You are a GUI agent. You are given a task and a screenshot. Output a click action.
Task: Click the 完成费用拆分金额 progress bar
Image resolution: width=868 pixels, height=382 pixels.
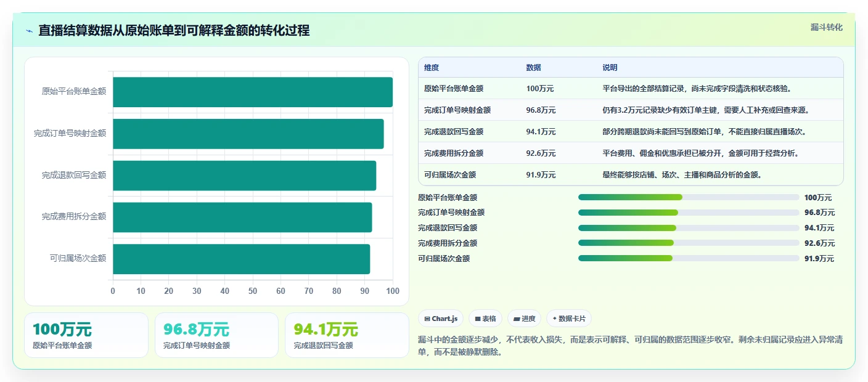(x=689, y=243)
